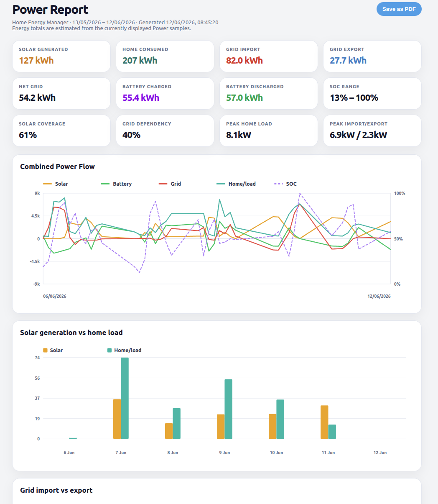Image resolution: width=438 pixels, height=504 pixels.
Task: Click the 9 Jun x-axis label
Action: click(224, 453)
